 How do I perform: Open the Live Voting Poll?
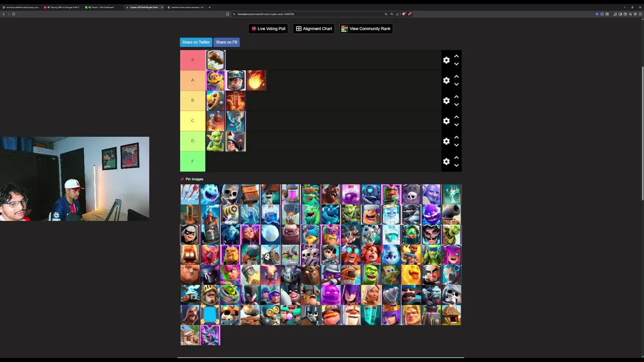pyautogui.click(x=269, y=29)
